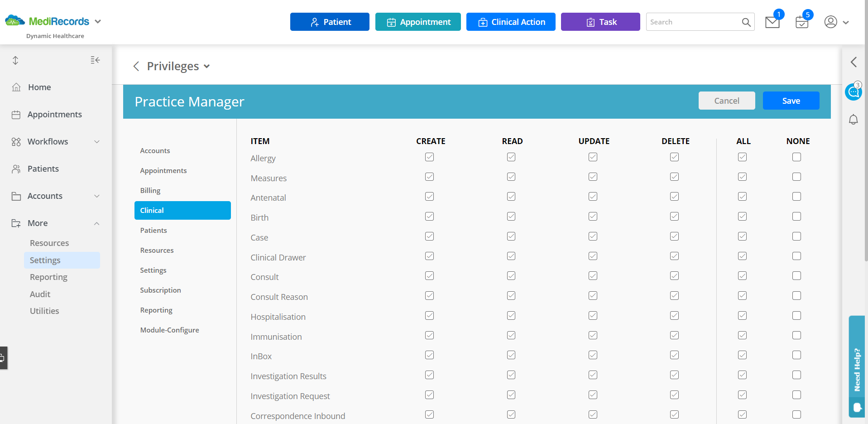
Task: Toggle Investigation Request ALL checkbox
Action: coord(743,395)
